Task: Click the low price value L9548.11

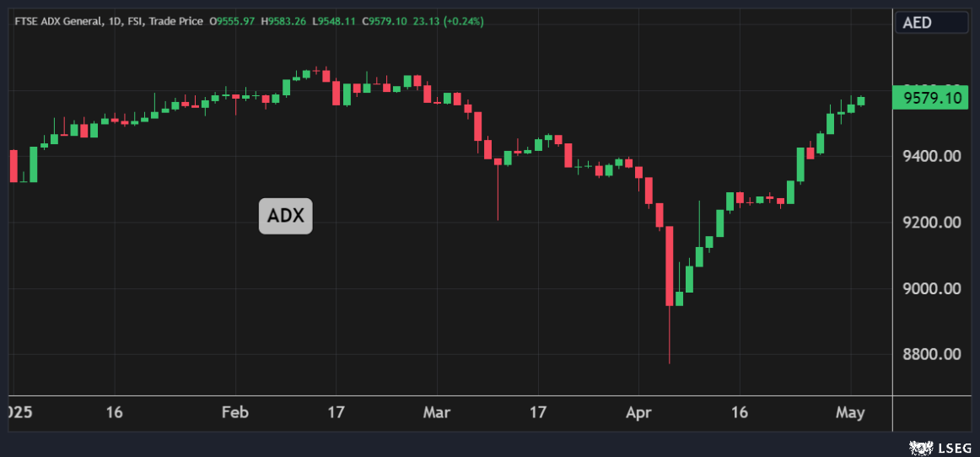Action: [334, 21]
